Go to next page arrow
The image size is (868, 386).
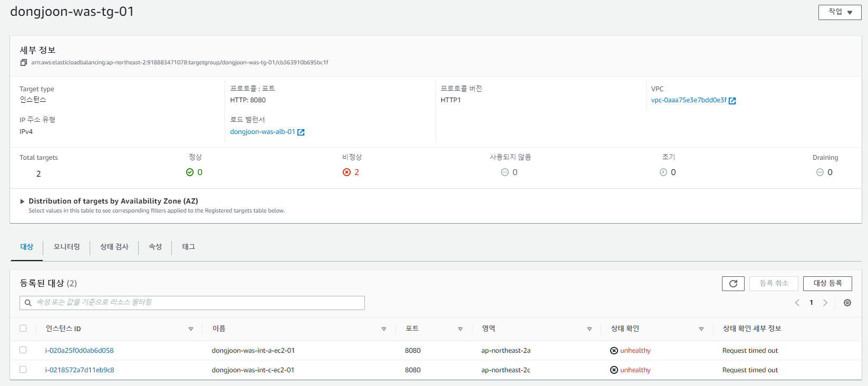[x=825, y=303]
